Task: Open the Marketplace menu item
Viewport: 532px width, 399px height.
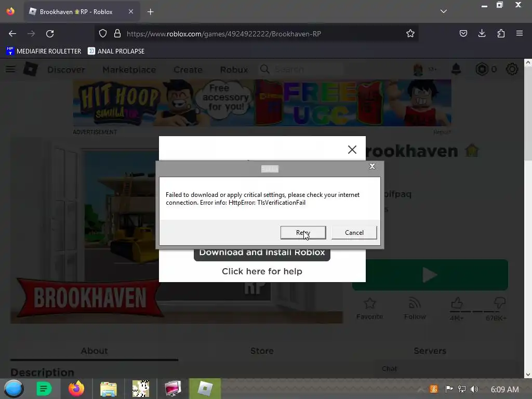Action: pyautogui.click(x=129, y=70)
